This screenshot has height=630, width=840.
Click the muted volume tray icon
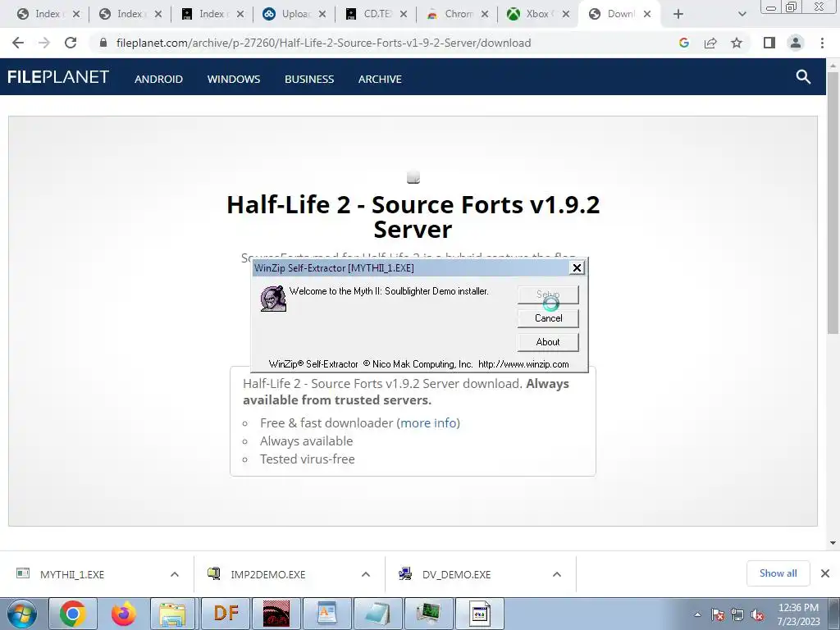click(x=757, y=614)
